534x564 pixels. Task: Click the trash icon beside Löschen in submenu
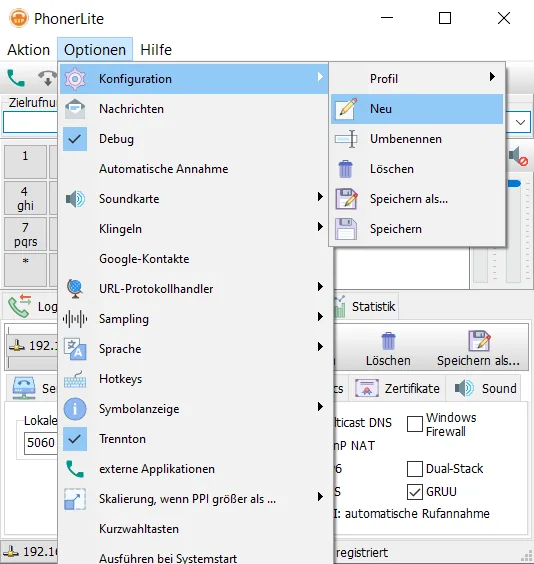pos(346,169)
